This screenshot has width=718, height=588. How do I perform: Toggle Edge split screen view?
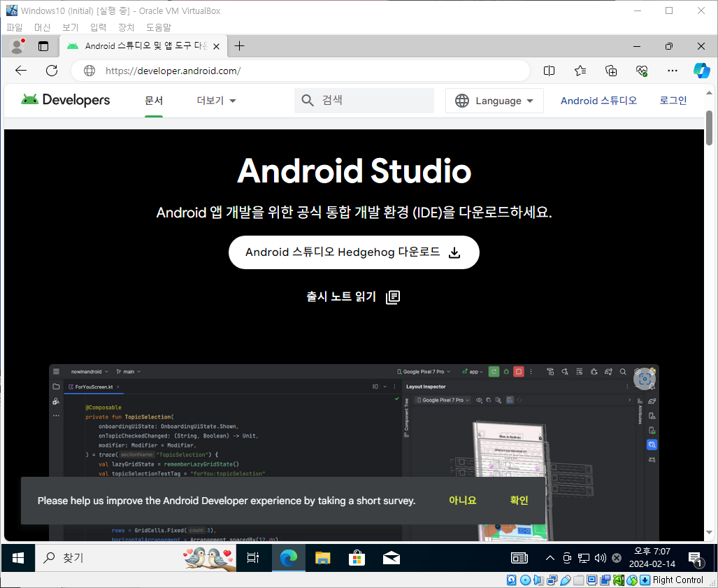tap(549, 71)
